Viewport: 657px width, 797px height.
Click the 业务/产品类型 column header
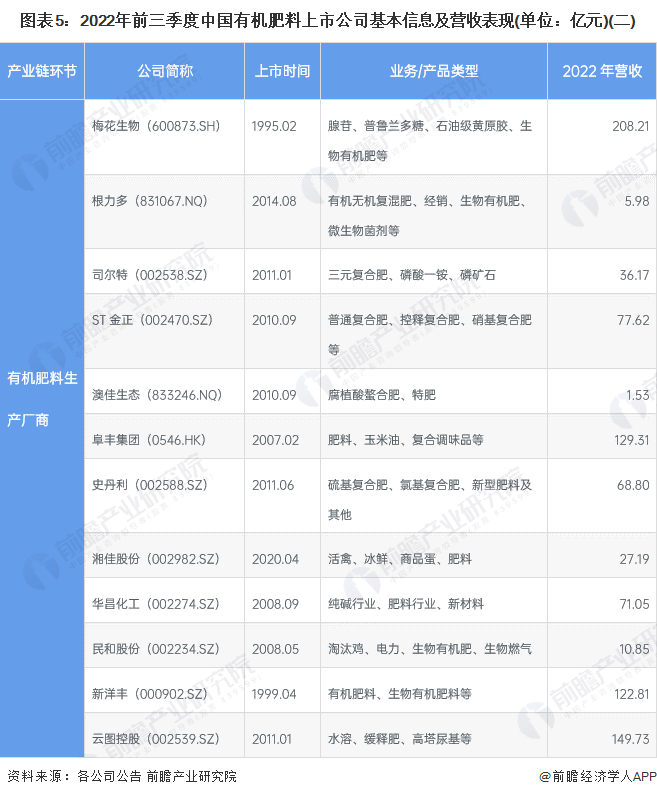click(x=434, y=71)
